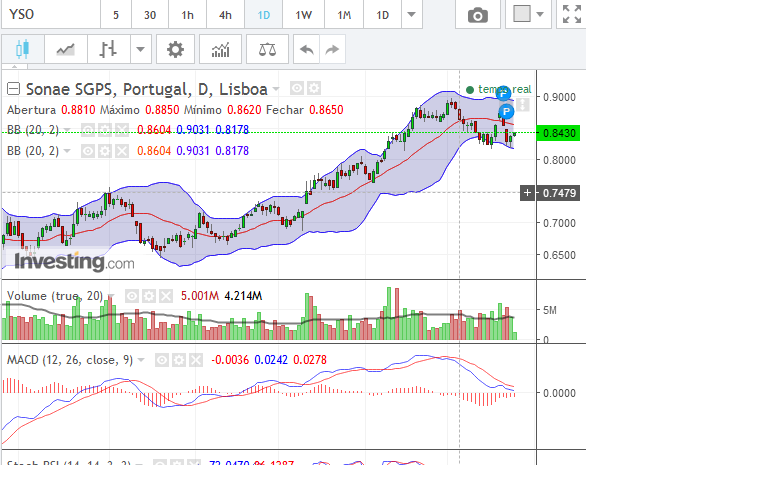
Task: Open the indicators chart icon
Action: pos(220,49)
